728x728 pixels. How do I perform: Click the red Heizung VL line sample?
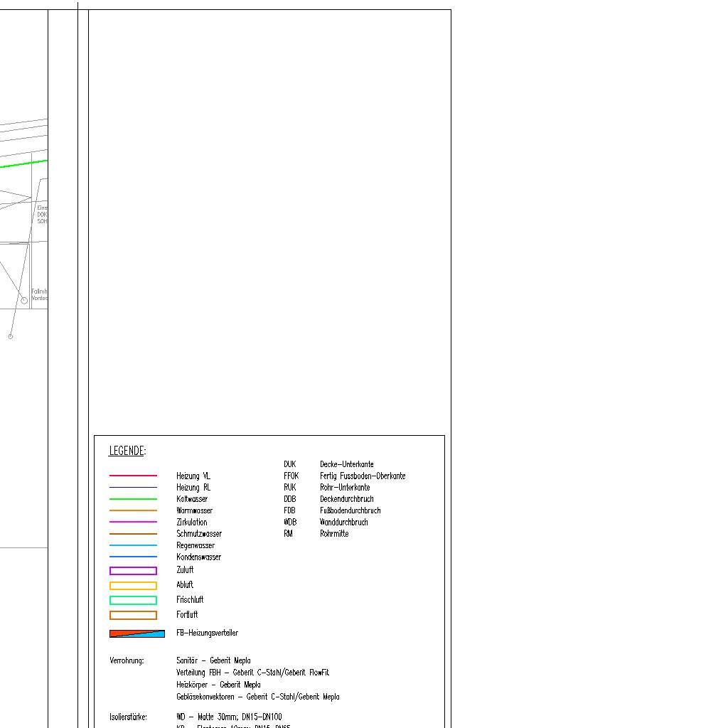[x=133, y=476]
